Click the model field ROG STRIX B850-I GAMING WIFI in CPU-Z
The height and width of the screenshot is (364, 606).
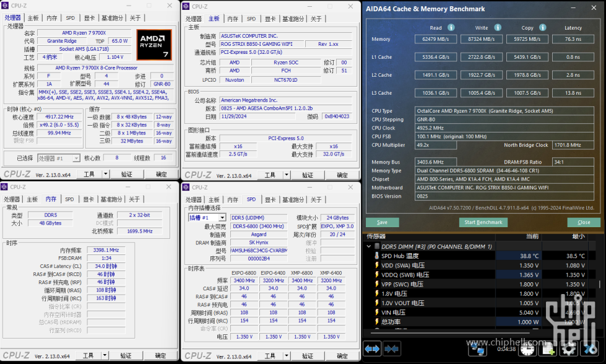click(x=262, y=44)
